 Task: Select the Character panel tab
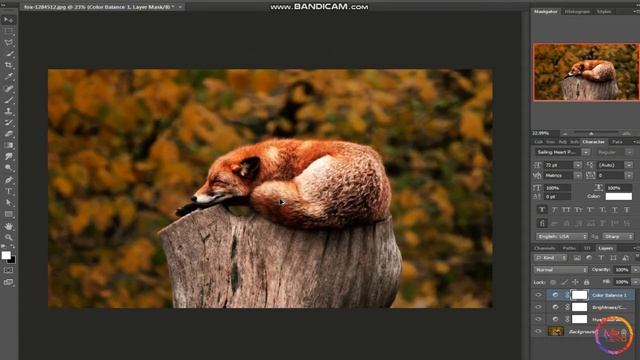pos(593,142)
